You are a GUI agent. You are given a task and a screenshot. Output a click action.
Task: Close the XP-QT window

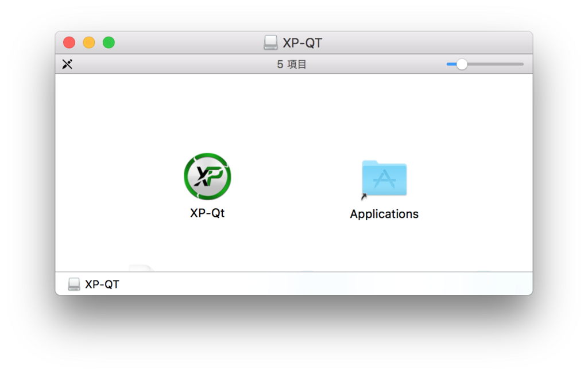pyautogui.click(x=68, y=42)
